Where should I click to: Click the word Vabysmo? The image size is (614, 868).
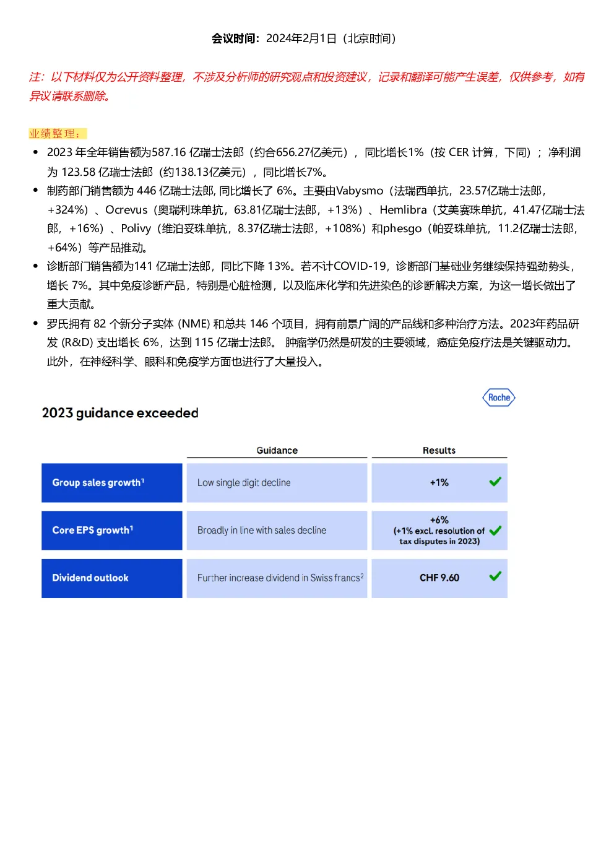tap(360, 191)
